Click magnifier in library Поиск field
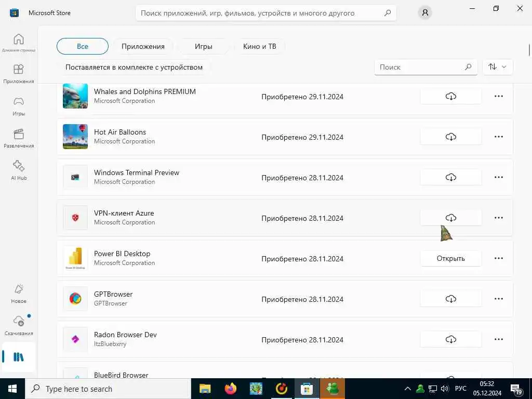Image resolution: width=532 pixels, height=399 pixels. (x=468, y=67)
